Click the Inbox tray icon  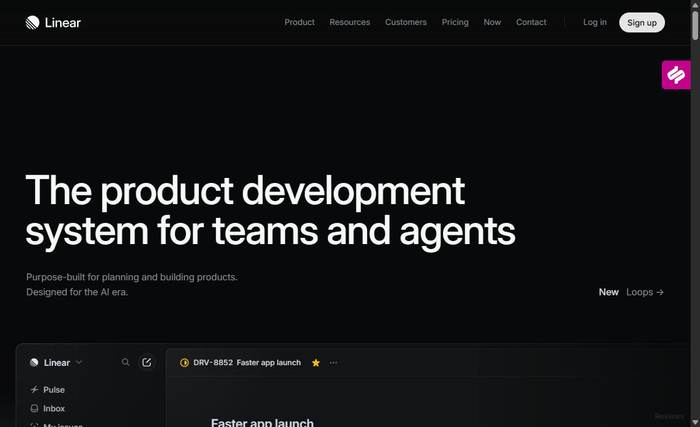click(x=34, y=409)
